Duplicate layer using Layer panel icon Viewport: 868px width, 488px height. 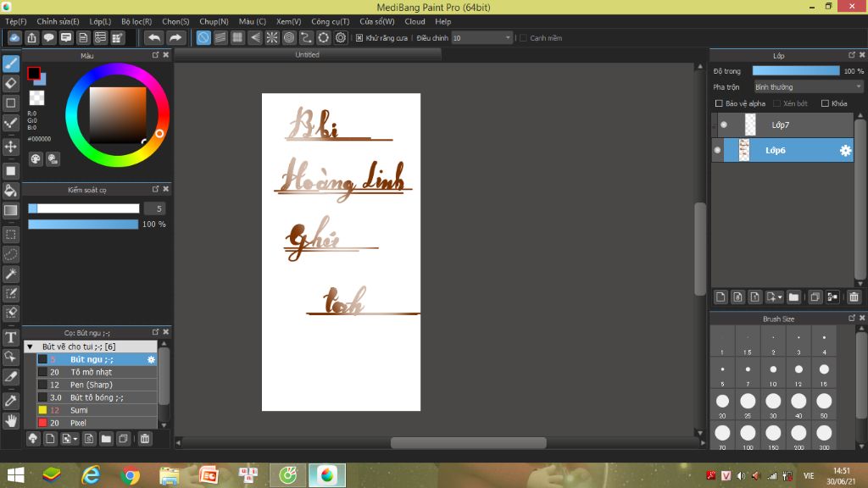(815, 297)
